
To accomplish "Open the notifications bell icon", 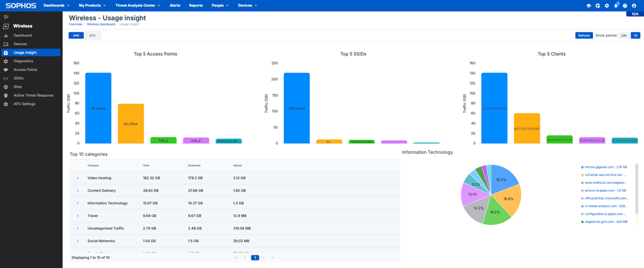I will coord(616,6).
